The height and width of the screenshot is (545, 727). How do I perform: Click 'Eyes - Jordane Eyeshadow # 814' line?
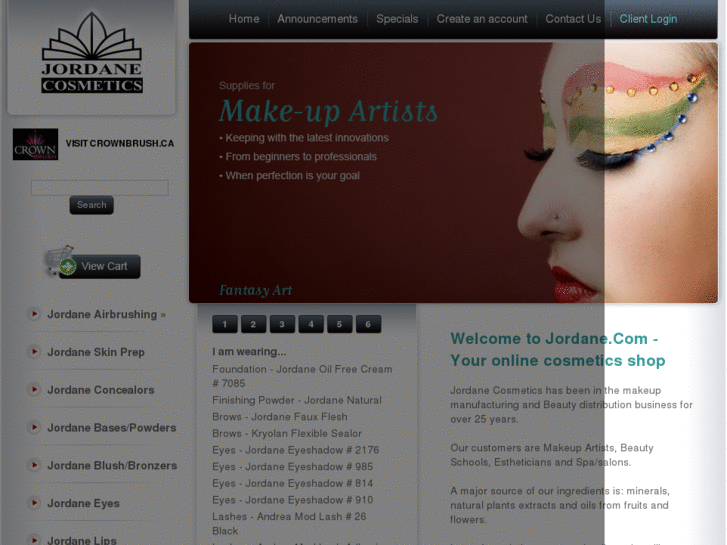pyautogui.click(x=293, y=483)
